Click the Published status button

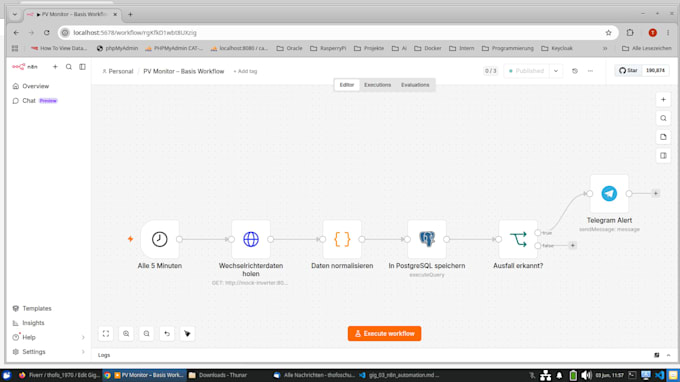tap(527, 71)
